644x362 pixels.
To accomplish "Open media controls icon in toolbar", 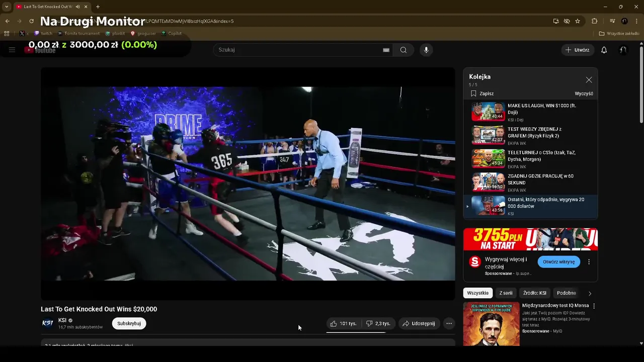I will pos(612,21).
